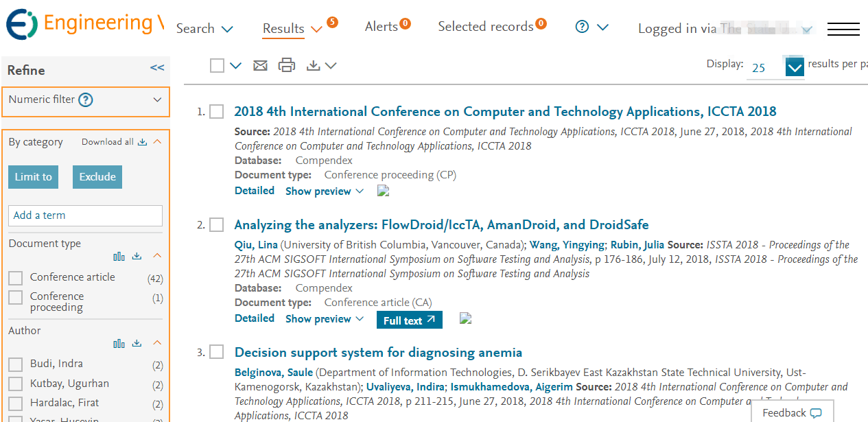Open the Search menu
Viewport: 868px width, 422px height.
(204, 29)
